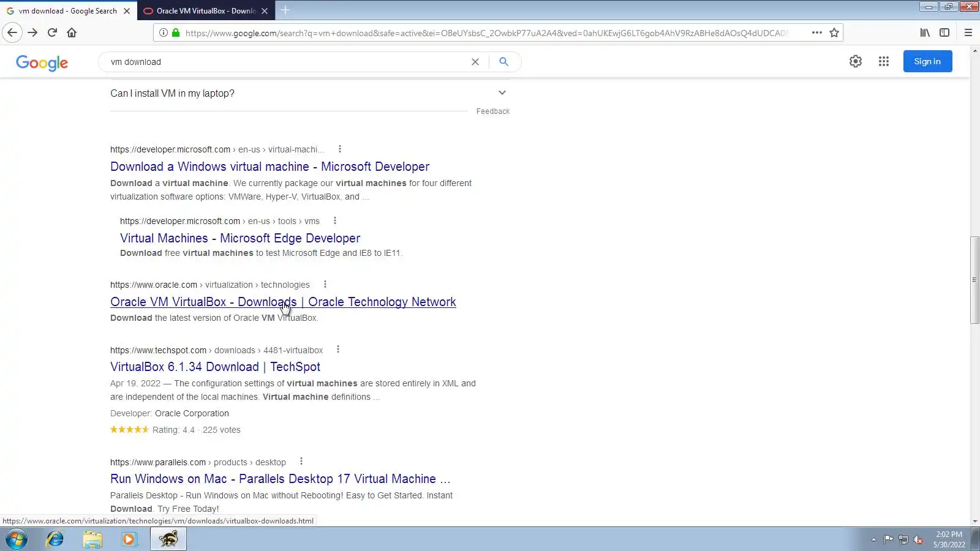Screen dimensions: 980x551
Task: Open Download a Windows virtual machine link
Action: click(269, 167)
